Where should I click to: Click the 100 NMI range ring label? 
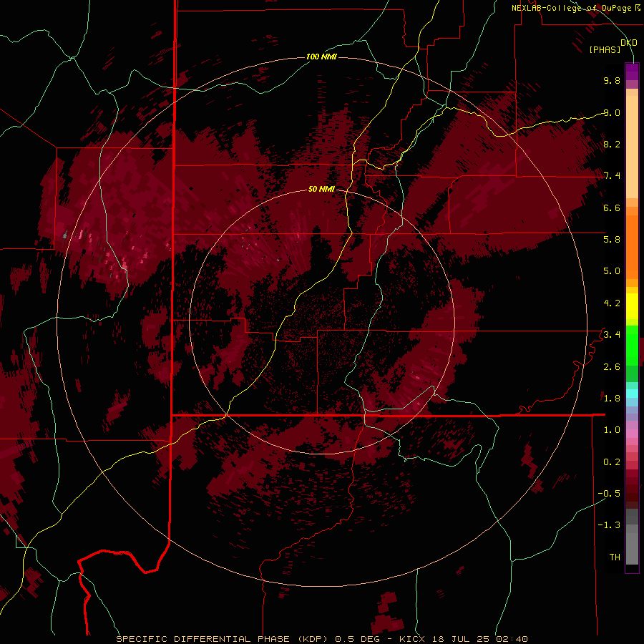321,57
